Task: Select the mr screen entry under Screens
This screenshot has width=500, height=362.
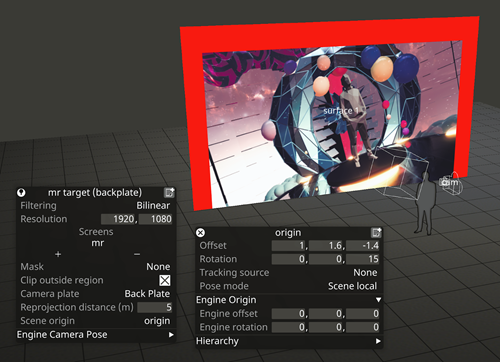Action: pyautogui.click(x=98, y=243)
